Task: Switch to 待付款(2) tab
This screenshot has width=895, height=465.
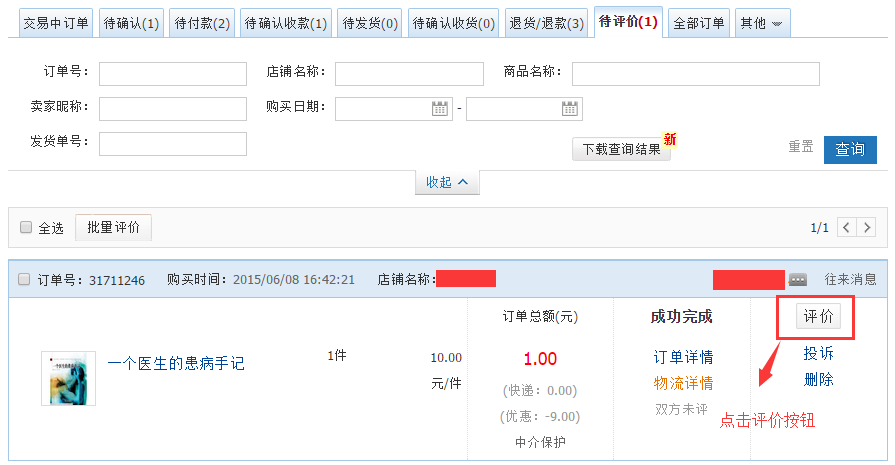Action: coord(202,23)
